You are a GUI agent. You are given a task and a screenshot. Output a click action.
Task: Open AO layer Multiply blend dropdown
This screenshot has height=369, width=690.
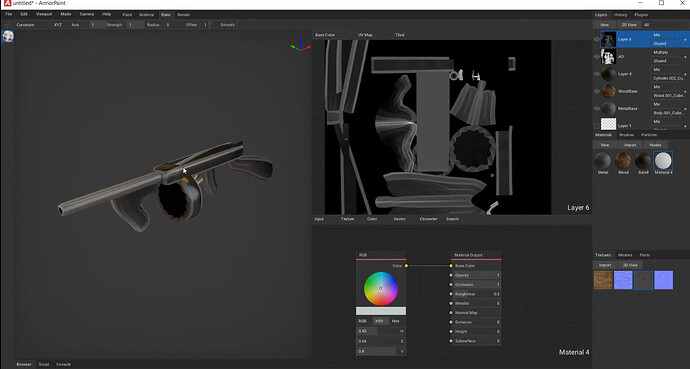[x=666, y=52]
